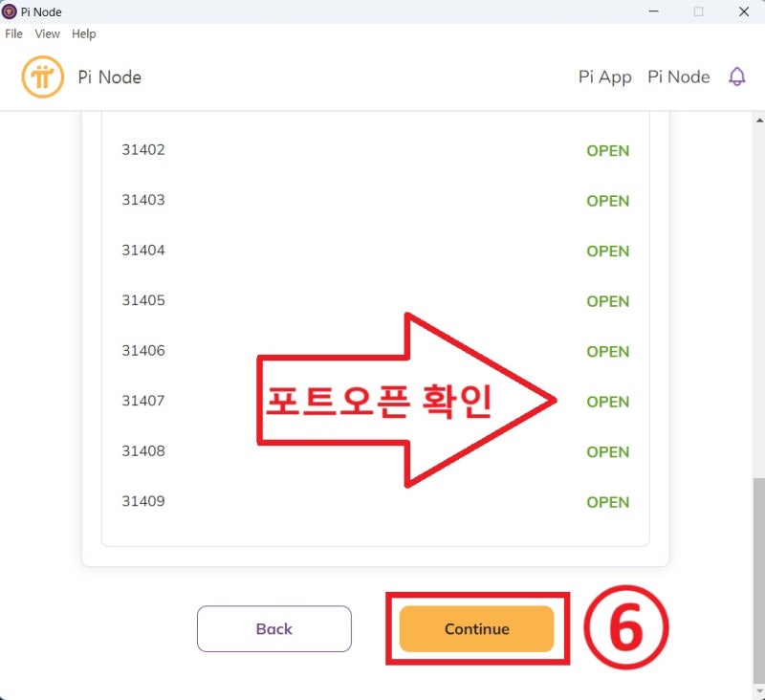The image size is (765, 700).
Task: Click the OPEN status for port 31409
Action: pos(607,501)
